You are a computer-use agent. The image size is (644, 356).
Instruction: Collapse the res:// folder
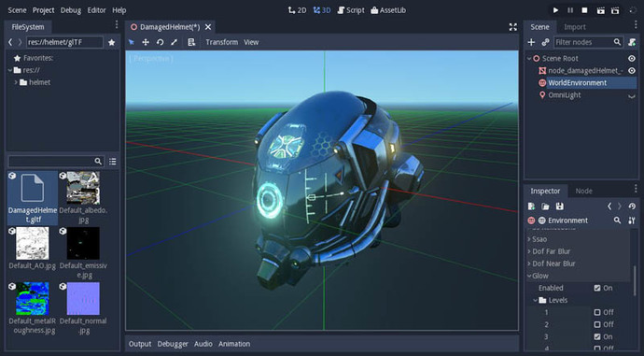10,70
